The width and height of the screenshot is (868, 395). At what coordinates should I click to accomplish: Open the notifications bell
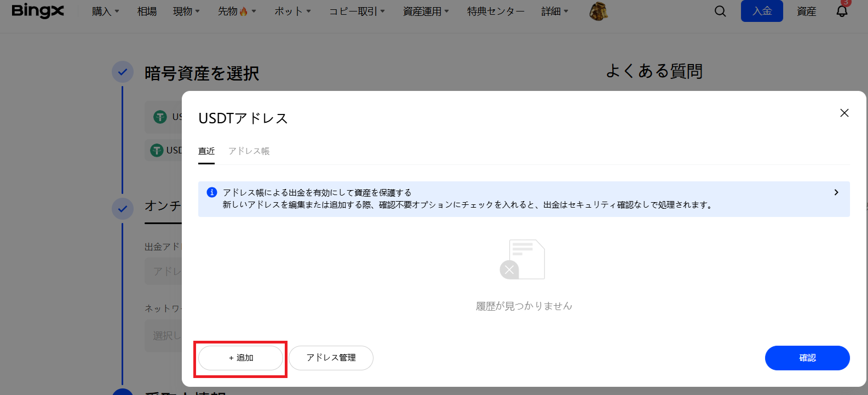coord(842,12)
